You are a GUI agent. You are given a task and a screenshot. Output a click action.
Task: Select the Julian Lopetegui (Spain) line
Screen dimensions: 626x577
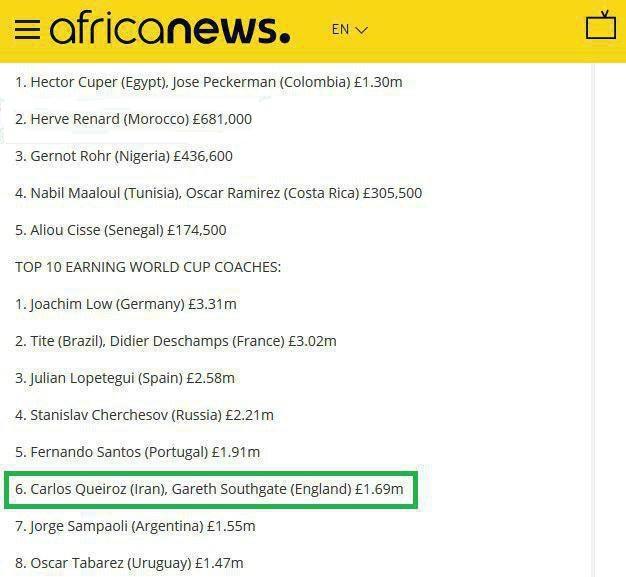[125, 378]
